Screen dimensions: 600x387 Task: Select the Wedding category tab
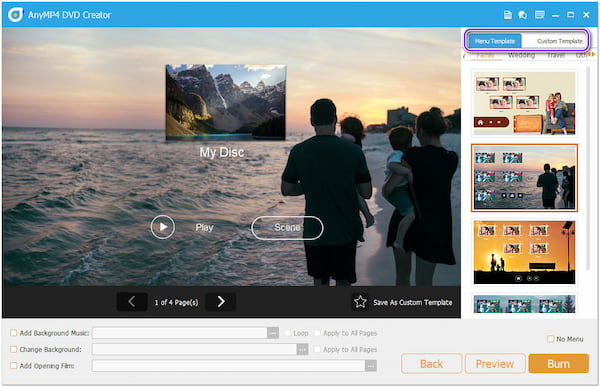(x=521, y=55)
